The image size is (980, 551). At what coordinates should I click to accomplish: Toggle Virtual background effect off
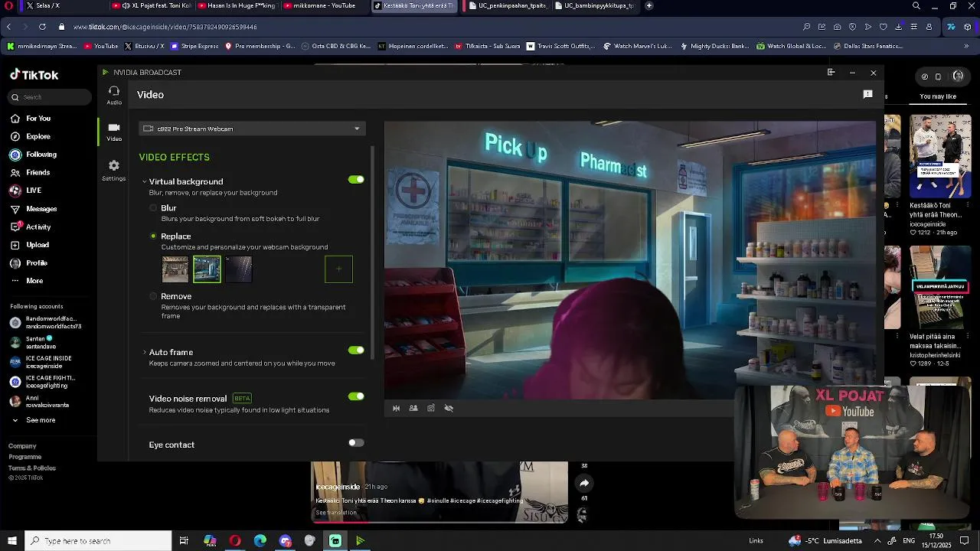point(356,179)
